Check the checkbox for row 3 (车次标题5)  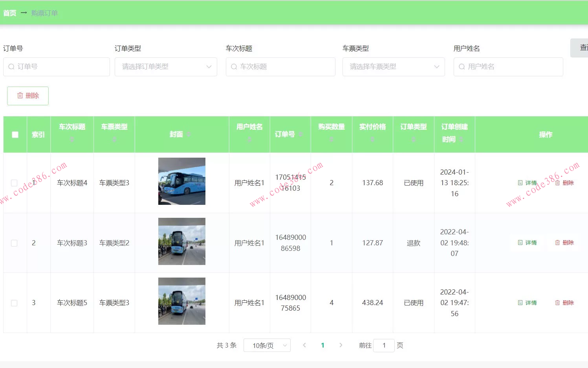coord(14,303)
